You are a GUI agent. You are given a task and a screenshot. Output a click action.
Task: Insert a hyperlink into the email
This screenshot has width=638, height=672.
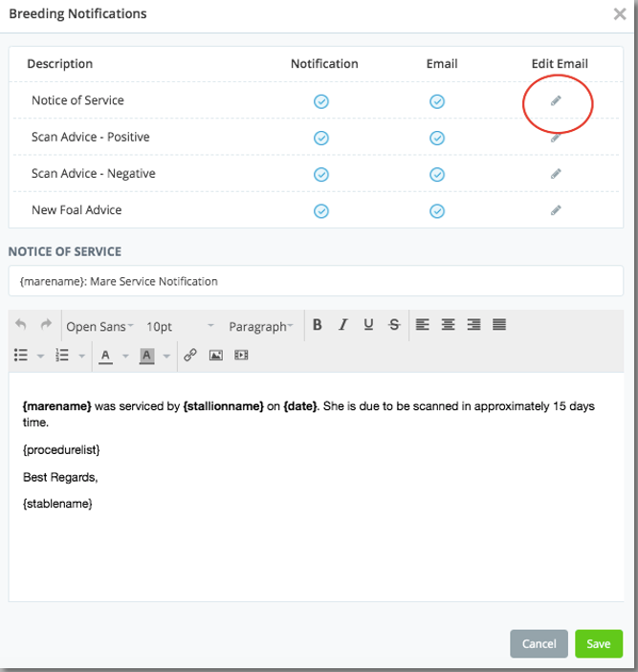pyautogui.click(x=190, y=356)
